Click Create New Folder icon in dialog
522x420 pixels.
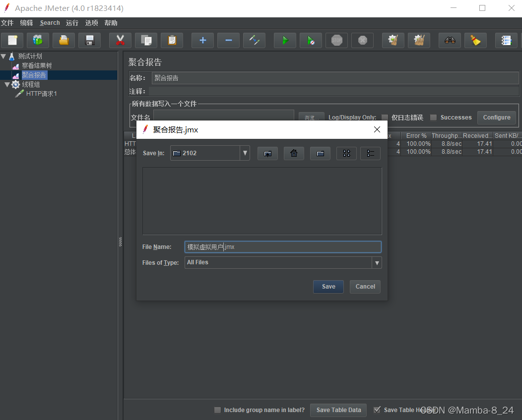coord(320,153)
